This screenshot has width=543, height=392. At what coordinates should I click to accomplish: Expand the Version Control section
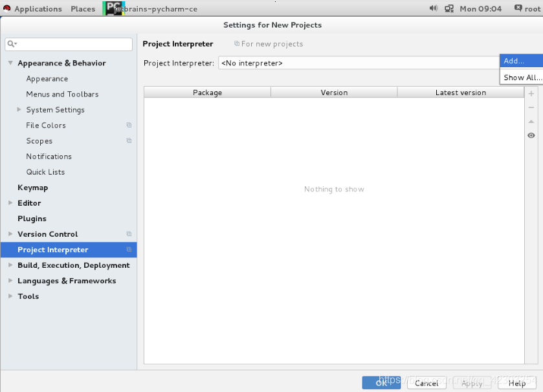click(x=10, y=234)
